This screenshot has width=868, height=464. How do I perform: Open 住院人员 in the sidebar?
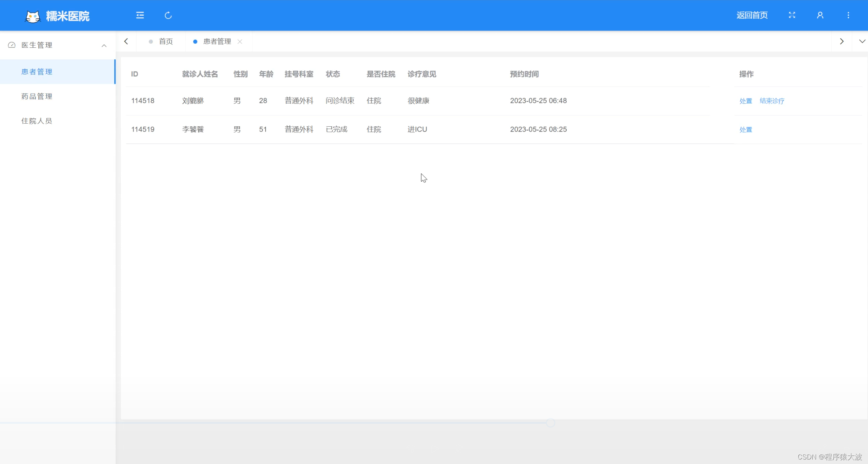click(37, 121)
